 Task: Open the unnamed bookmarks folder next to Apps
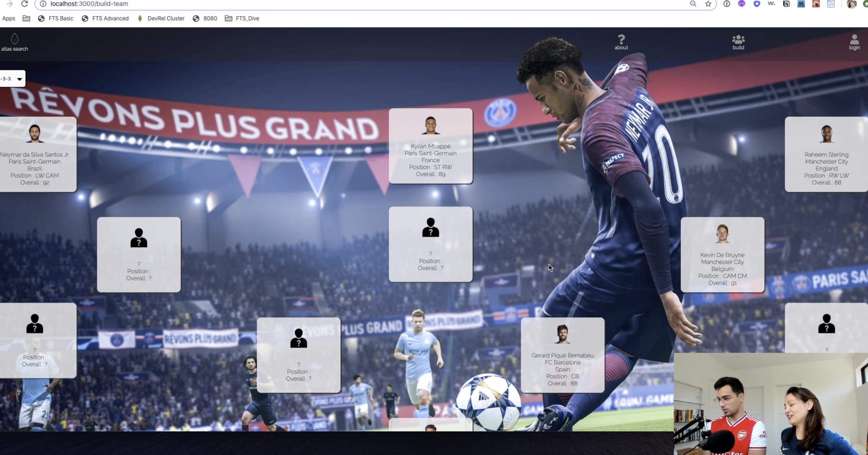pos(26,18)
